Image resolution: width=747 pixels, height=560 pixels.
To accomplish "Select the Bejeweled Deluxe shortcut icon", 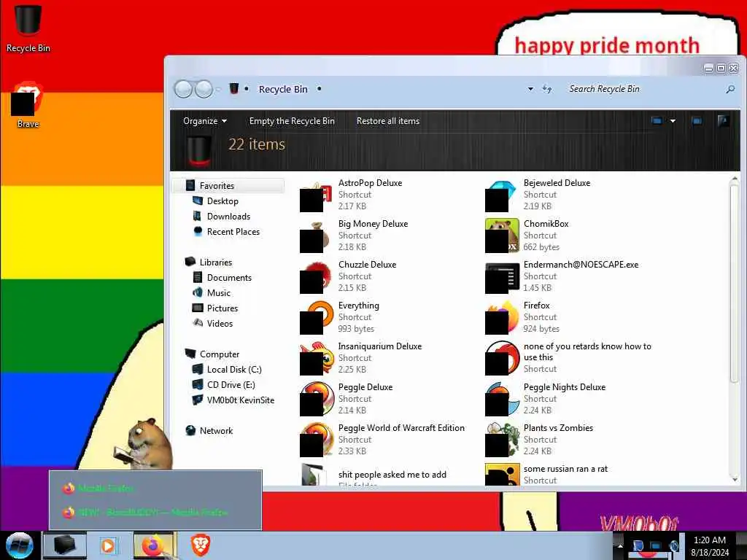I will (x=502, y=195).
